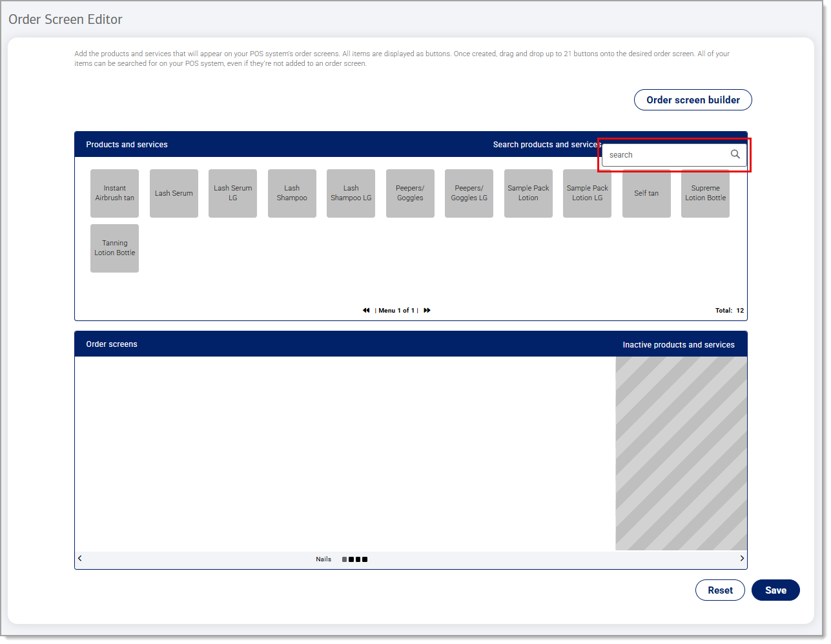Screen dimensions: 831x644
Task: Select the Lash Serum LG button
Action: (x=232, y=193)
